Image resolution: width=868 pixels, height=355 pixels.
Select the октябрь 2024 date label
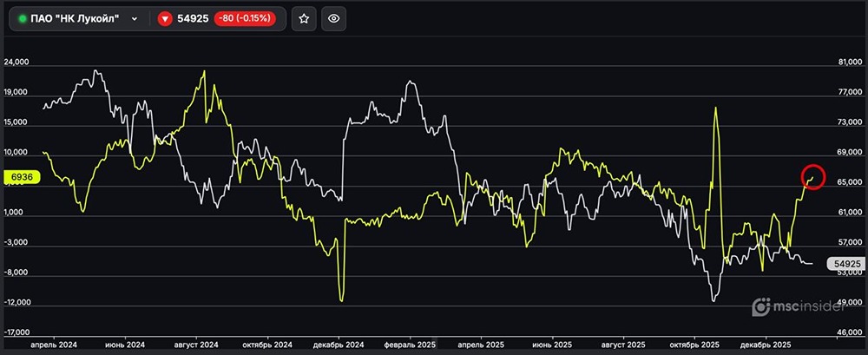tap(268, 345)
